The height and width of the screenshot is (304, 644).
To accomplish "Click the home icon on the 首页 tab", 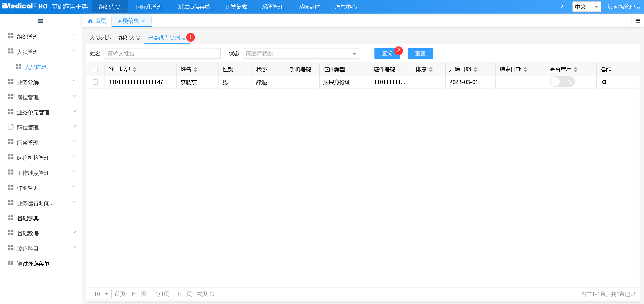I will (89, 21).
